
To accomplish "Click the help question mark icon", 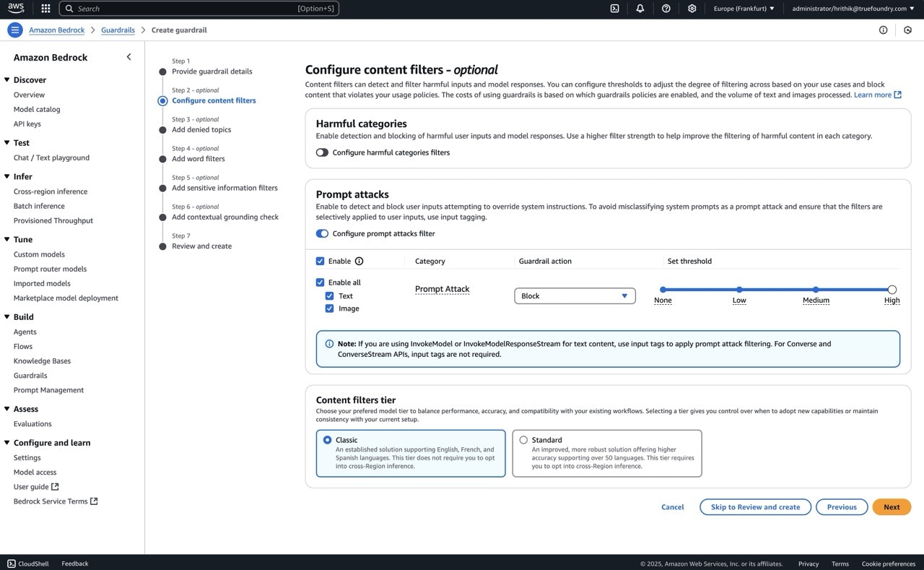I will (x=666, y=8).
